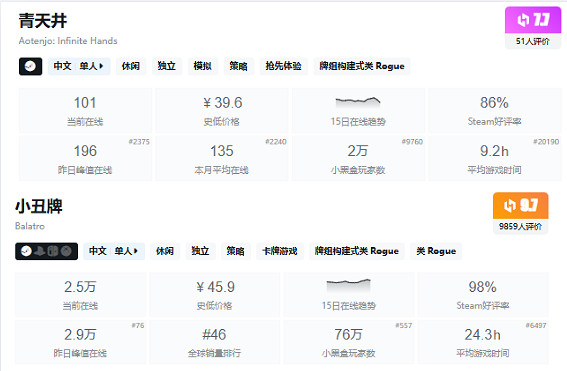Screen dimensions: 567x371
Task: Click Nintendo Switch icon in 小丑牌 badge
Action: [53, 251]
